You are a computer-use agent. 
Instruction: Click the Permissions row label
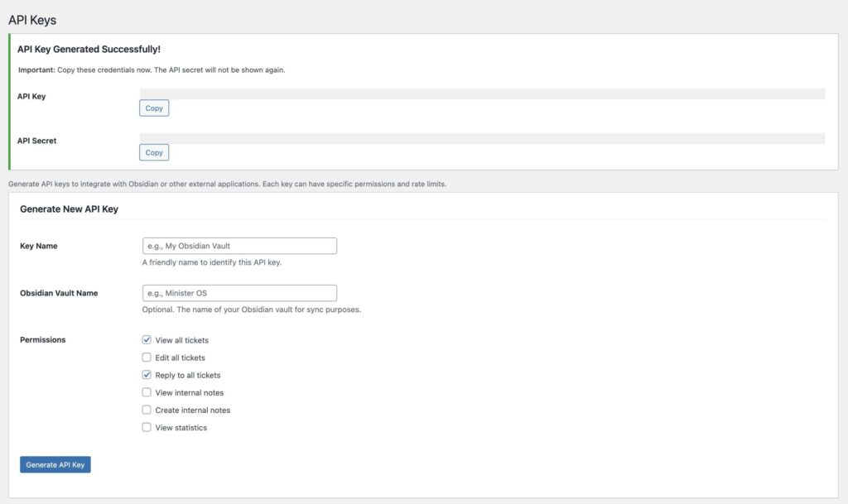click(42, 340)
